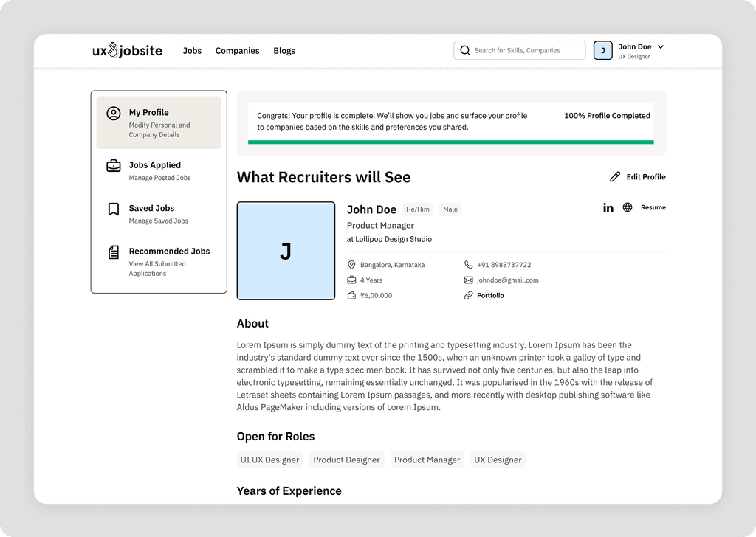This screenshot has width=756, height=537.
Task: Open the My Profile person icon
Action: tap(113, 113)
